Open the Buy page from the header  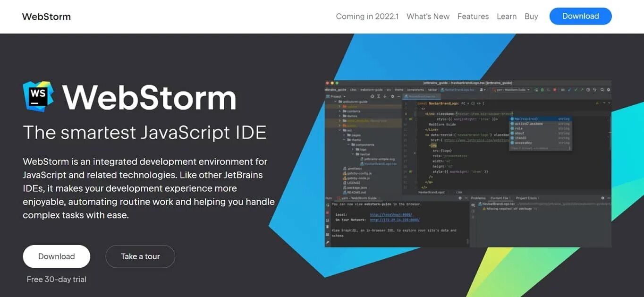coord(531,16)
